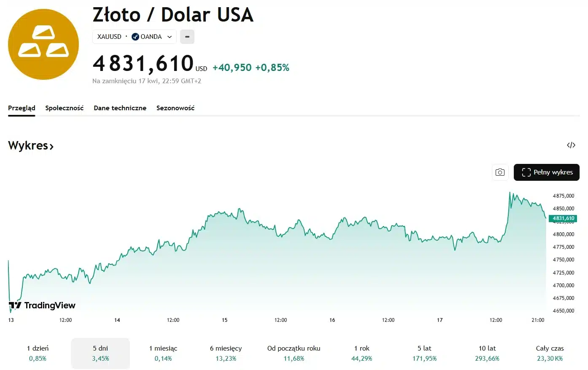This screenshot has height=370, width=588.
Task: Click current price label 4831,610 on axis
Action: (x=564, y=218)
